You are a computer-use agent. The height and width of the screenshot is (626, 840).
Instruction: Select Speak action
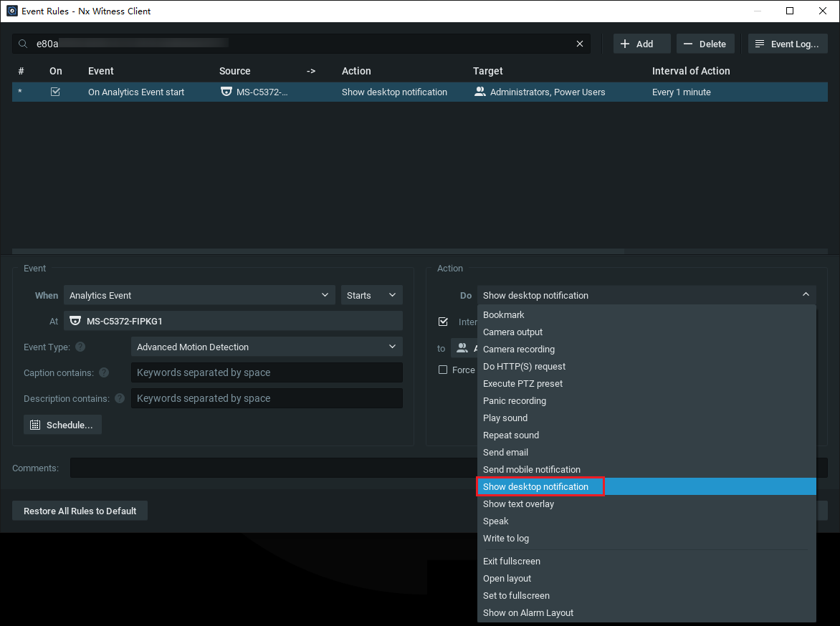point(646,521)
